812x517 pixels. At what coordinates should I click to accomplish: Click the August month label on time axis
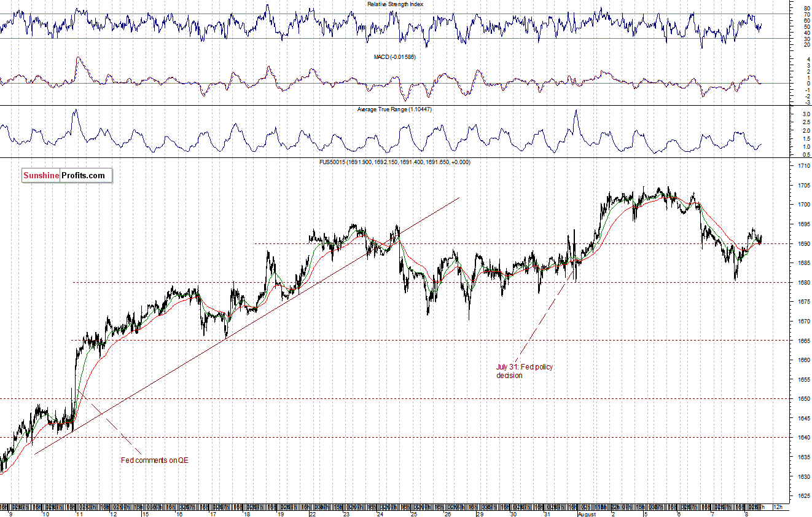pos(587,513)
